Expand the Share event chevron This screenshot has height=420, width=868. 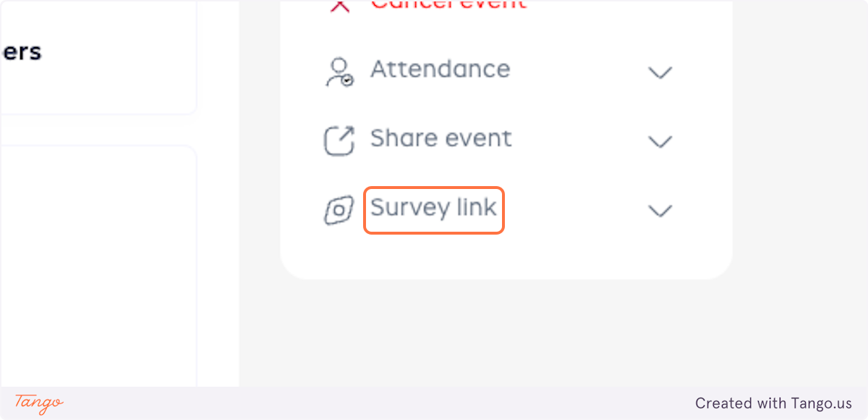point(660,141)
